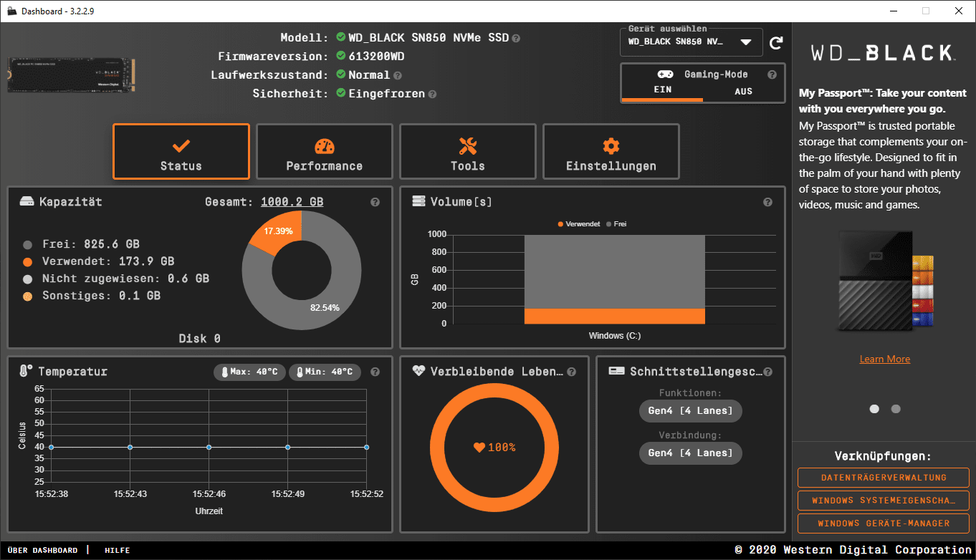
Task: Toggle the Verwendet legend entry in Volume chart
Action: click(579, 224)
